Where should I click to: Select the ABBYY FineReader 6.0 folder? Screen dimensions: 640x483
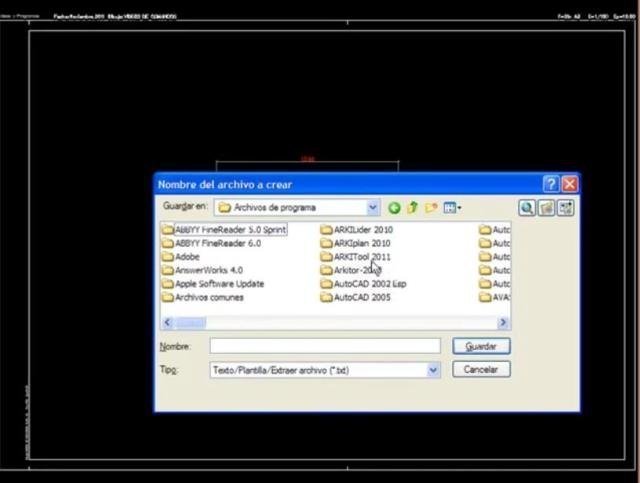point(211,243)
